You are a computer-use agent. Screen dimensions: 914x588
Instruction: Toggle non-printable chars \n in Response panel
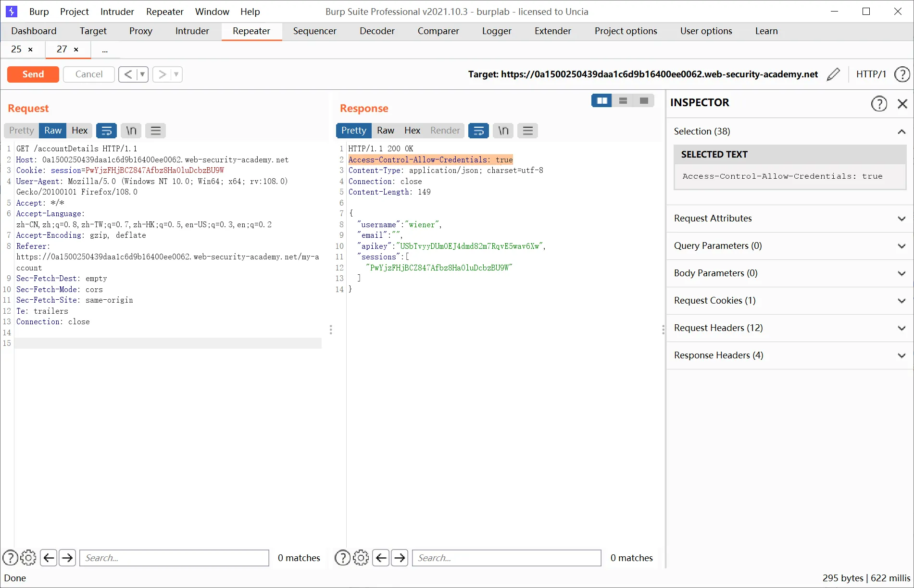[503, 130]
